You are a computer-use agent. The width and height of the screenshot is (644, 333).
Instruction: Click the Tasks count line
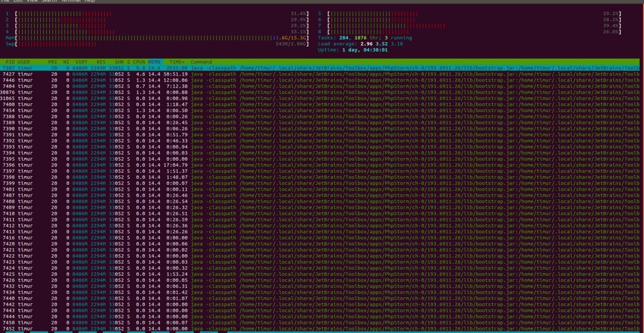click(365, 38)
